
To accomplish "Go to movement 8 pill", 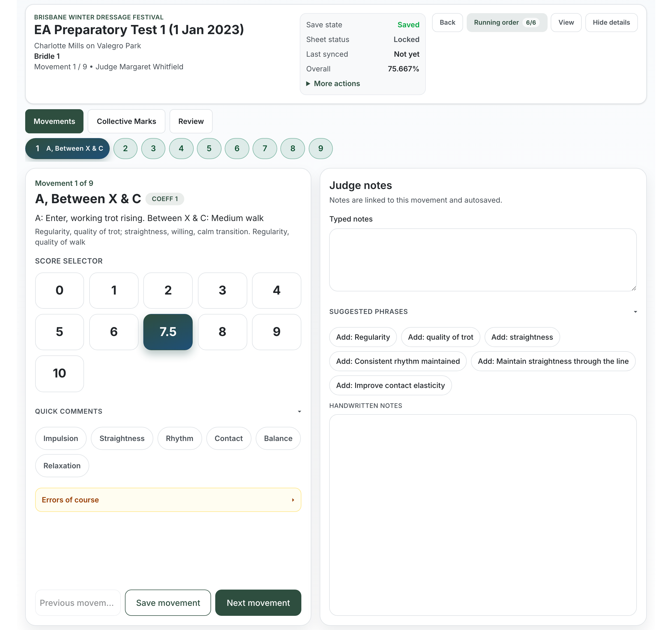I will coord(293,148).
